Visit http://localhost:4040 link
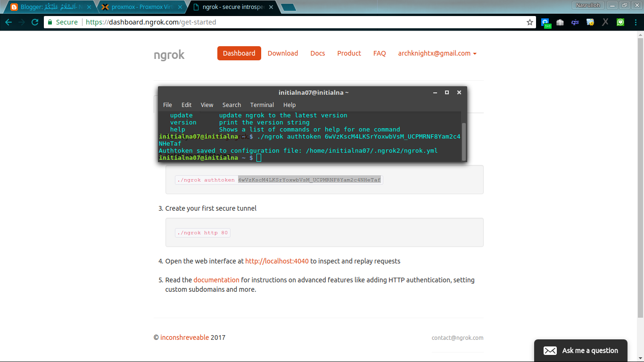Viewport: 644px width, 362px height. [x=276, y=261]
